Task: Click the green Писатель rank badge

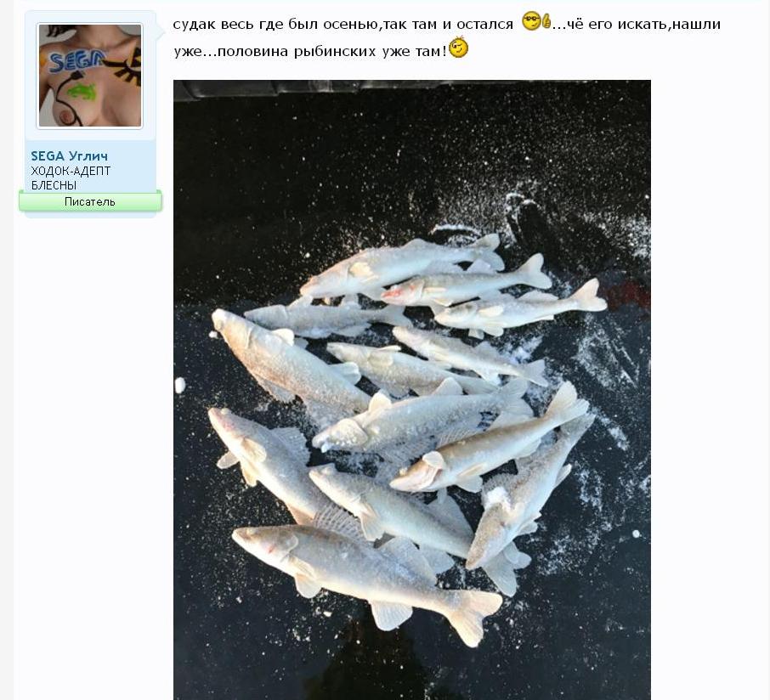Action: (x=90, y=202)
